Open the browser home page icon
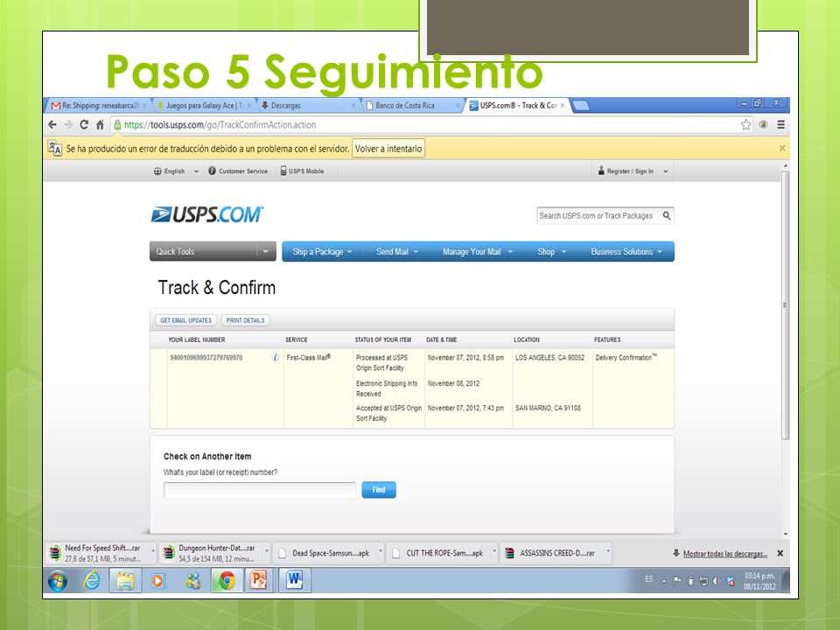The image size is (840, 630). [100, 125]
